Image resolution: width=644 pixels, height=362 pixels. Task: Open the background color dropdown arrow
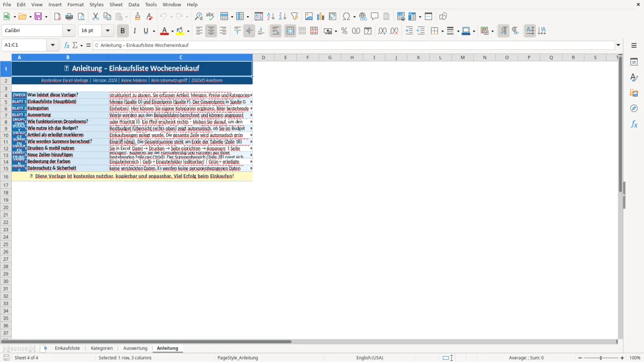188,31
